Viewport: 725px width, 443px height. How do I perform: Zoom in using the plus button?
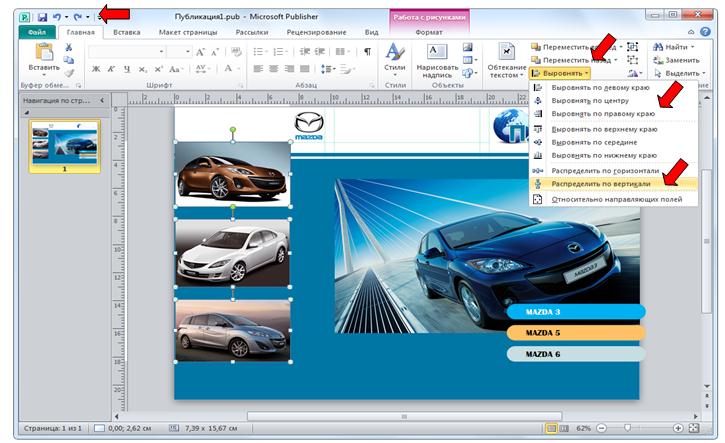(x=678, y=428)
